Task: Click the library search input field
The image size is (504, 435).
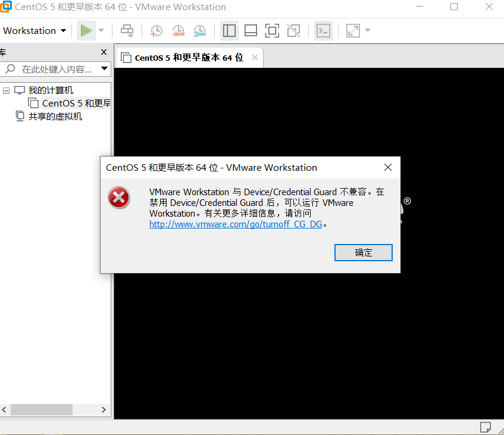Action: [x=57, y=69]
